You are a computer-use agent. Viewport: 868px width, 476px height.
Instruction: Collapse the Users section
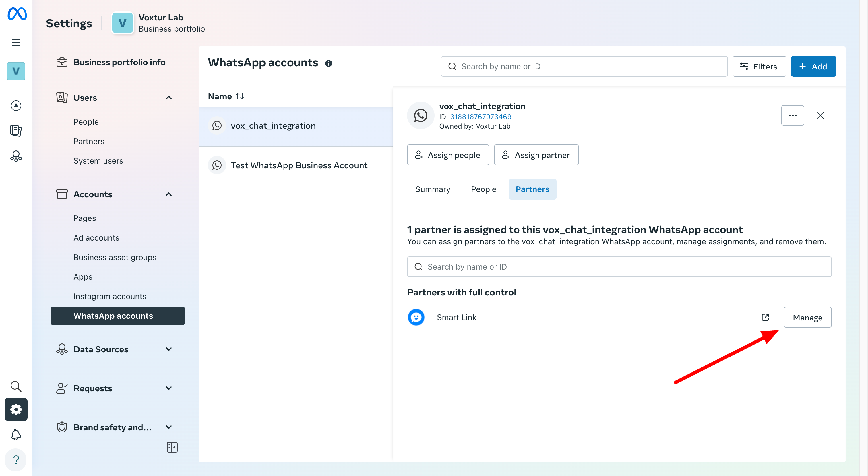tap(168, 98)
